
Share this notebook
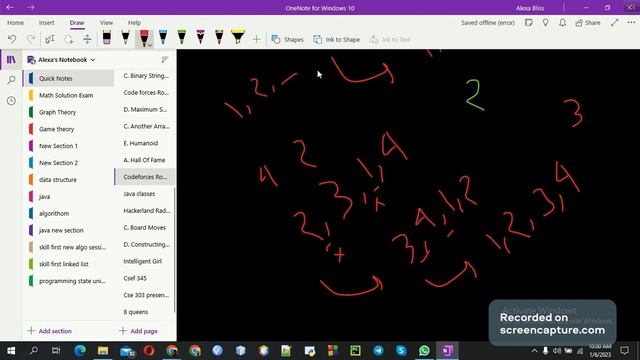588,23
